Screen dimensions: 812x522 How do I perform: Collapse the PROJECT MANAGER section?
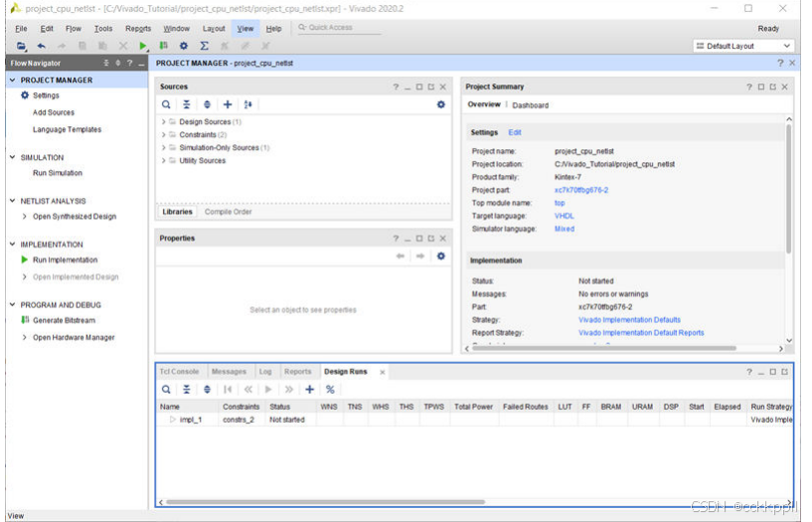coord(13,81)
